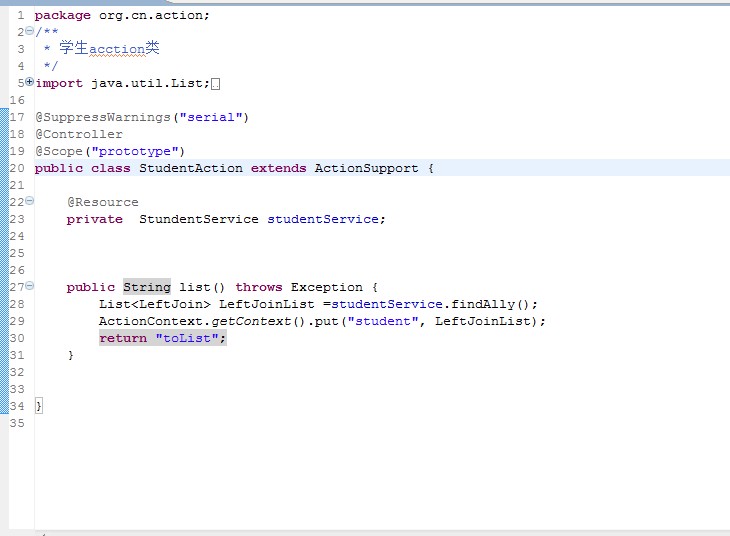This screenshot has width=730, height=536.
Task: Click 'package' keyword on line 1
Action: coord(62,15)
